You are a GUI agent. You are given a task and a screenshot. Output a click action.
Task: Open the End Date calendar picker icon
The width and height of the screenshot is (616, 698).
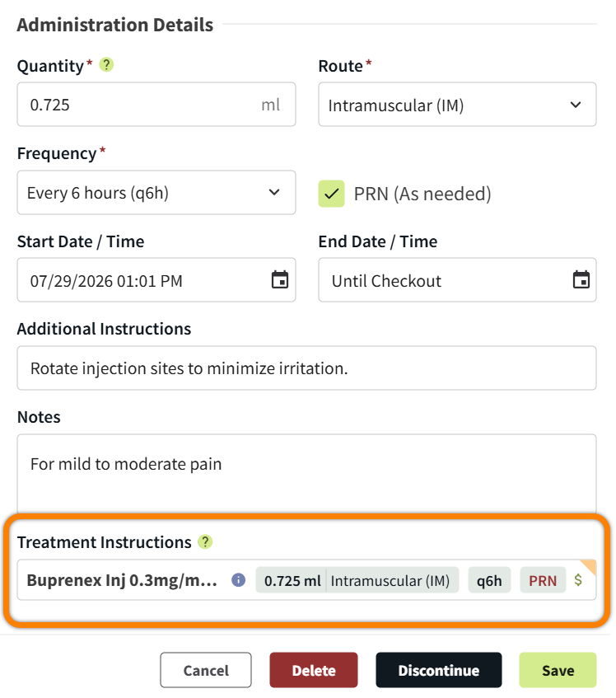coord(581,280)
